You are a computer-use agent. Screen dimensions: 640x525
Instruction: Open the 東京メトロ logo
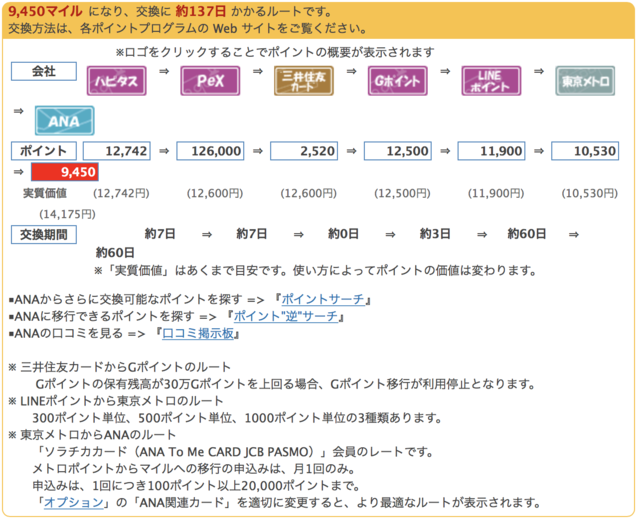pyautogui.click(x=585, y=81)
